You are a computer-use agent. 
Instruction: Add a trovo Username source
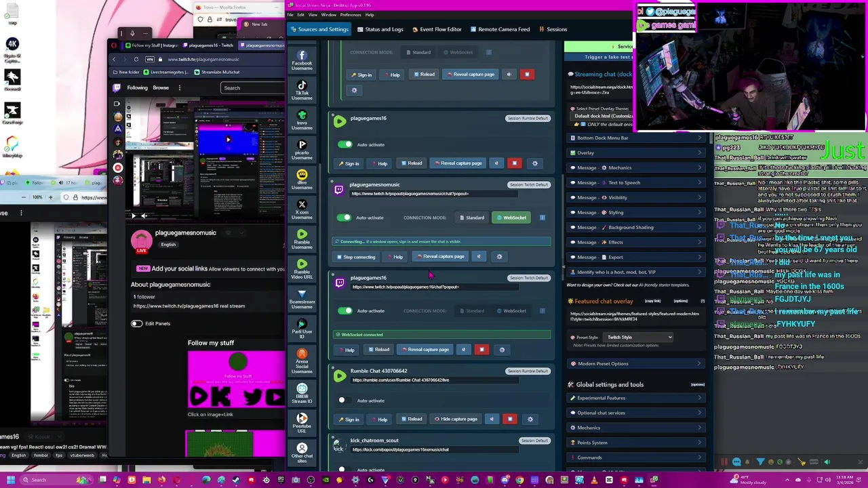(302, 120)
